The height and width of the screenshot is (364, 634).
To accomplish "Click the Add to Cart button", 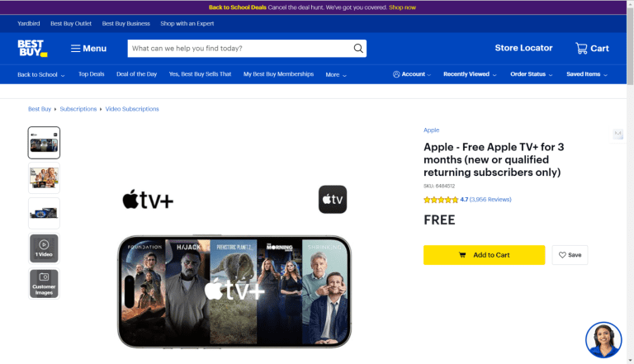I will [484, 255].
